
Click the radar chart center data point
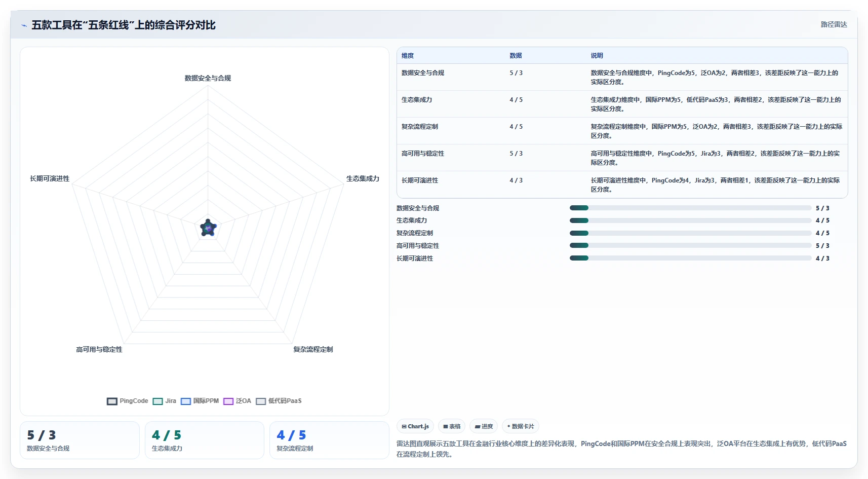tap(208, 229)
